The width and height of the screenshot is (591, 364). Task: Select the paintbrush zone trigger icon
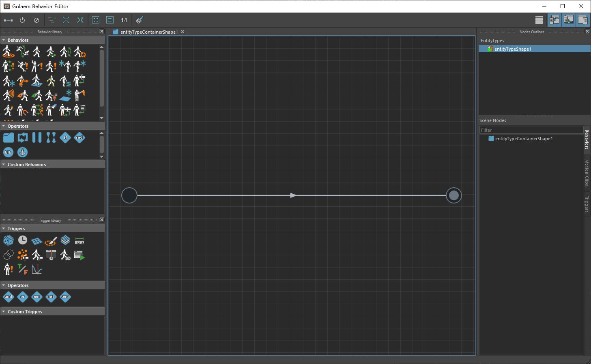click(x=51, y=241)
